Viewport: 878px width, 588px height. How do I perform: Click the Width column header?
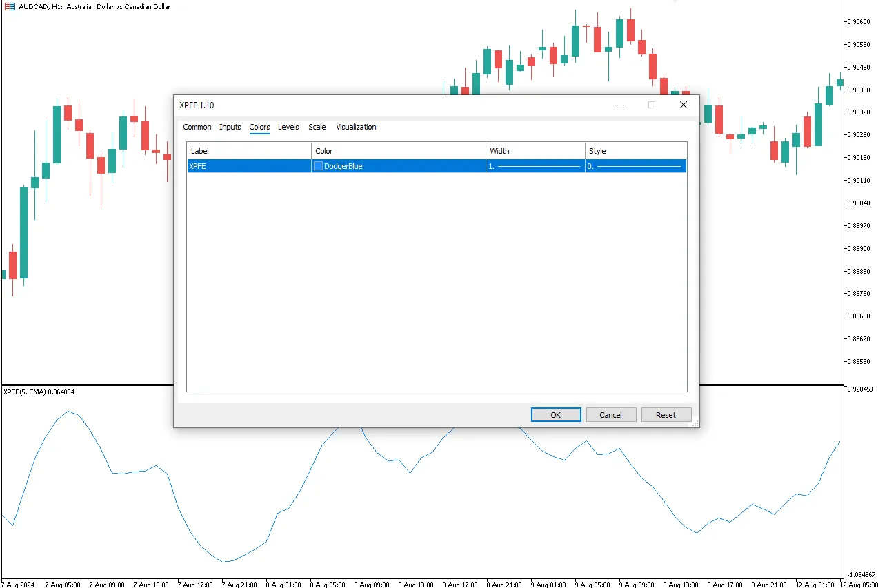click(535, 151)
